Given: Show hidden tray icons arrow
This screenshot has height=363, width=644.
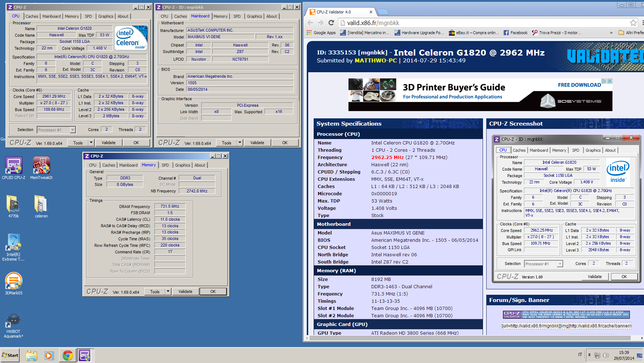Looking at the screenshot, I should pyautogui.click(x=590, y=355).
